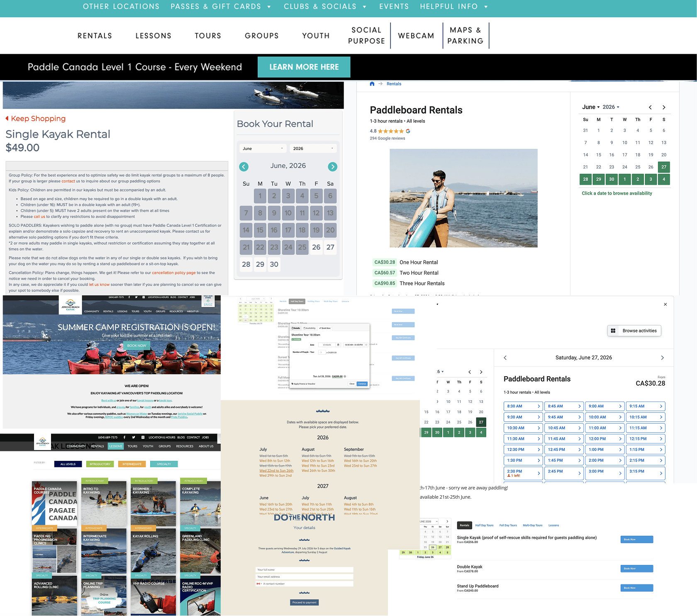Select date 26 in Book Your Rental calendar
Screen dimensions: 697x616
(x=316, y=247)
